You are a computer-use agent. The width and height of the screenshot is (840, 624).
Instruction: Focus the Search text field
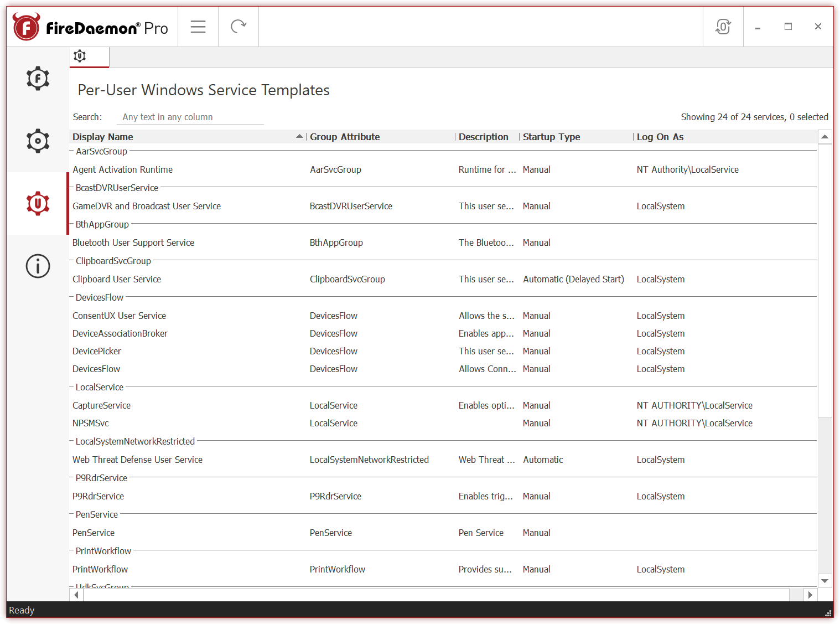click(190, 117)
